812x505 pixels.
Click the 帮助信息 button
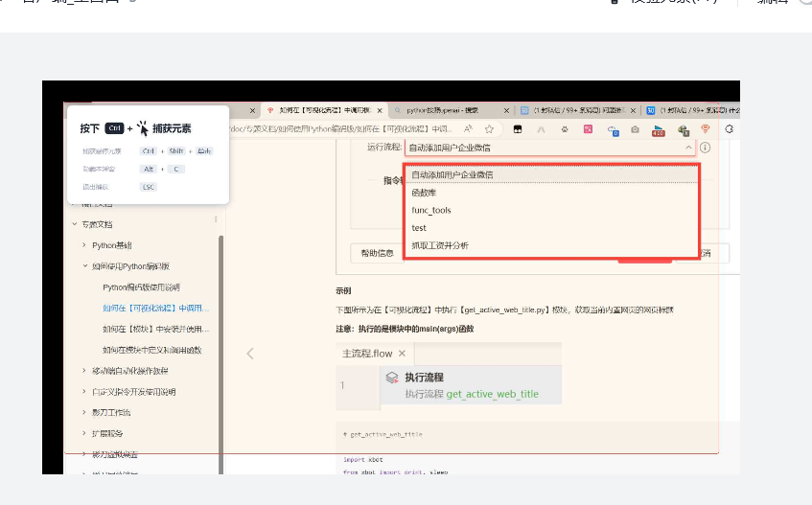[x=377, y=253]
